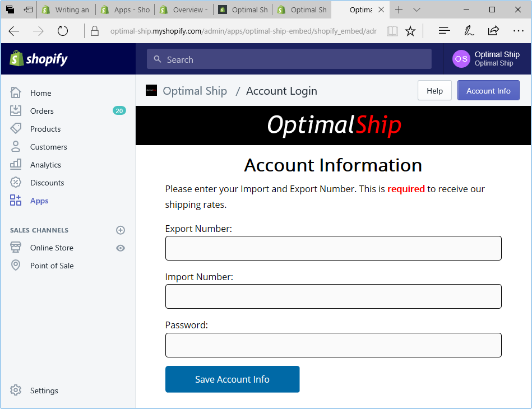Open browser more options ellipsis
The height and width of the screenshot is (409, 532).
click(518, 31)
